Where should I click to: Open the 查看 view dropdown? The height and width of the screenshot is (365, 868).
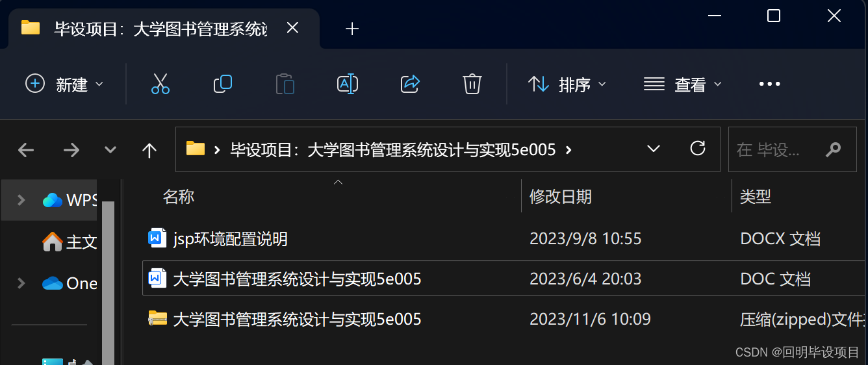(x=682, y=84)
